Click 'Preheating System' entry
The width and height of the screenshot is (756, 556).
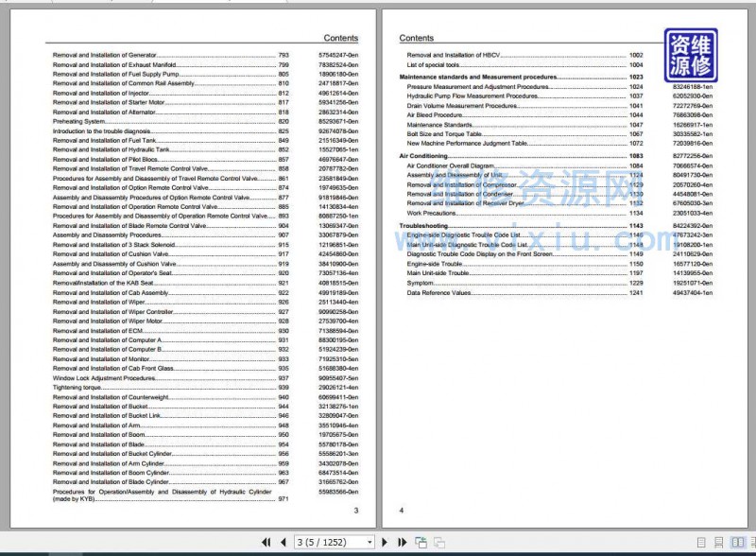pos(78,122)
